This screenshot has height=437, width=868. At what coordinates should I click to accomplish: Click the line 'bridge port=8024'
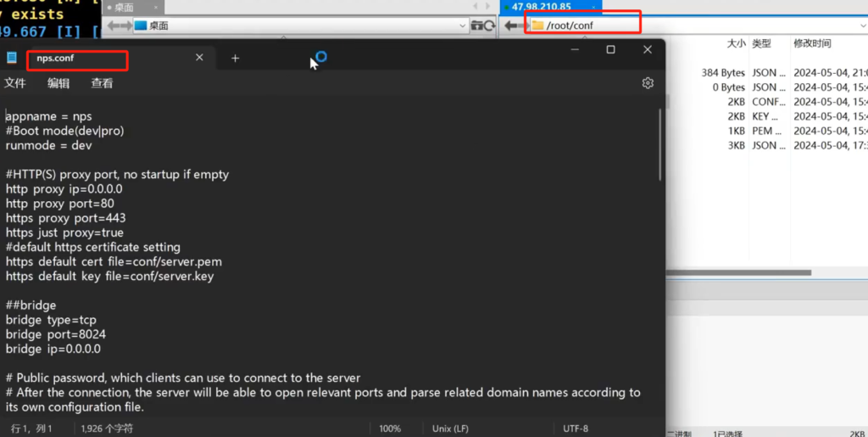tap(55, 334)
